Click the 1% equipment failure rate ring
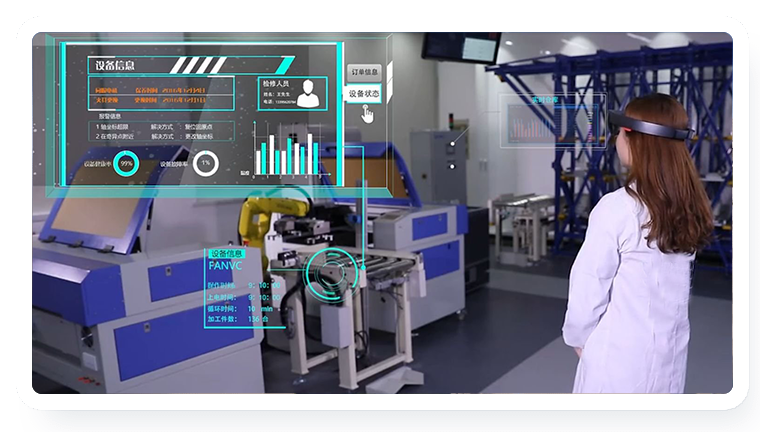 (x=205, y=163)
